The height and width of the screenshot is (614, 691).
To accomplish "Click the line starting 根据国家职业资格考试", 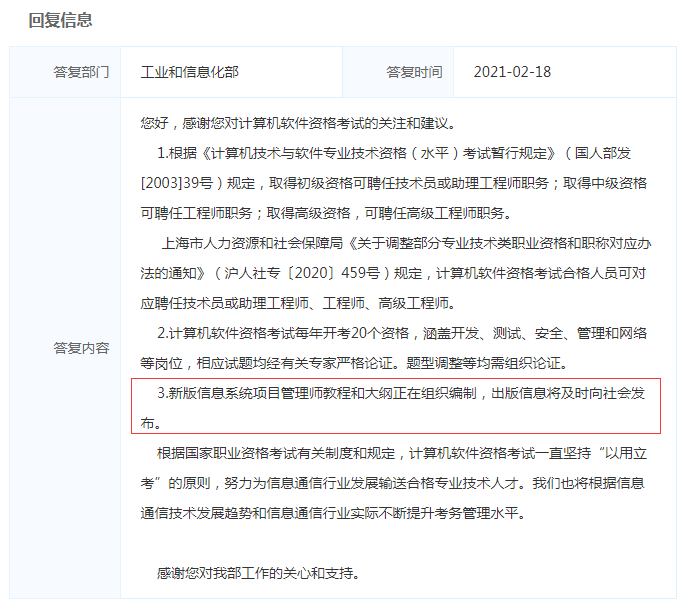I will (402, 453).
